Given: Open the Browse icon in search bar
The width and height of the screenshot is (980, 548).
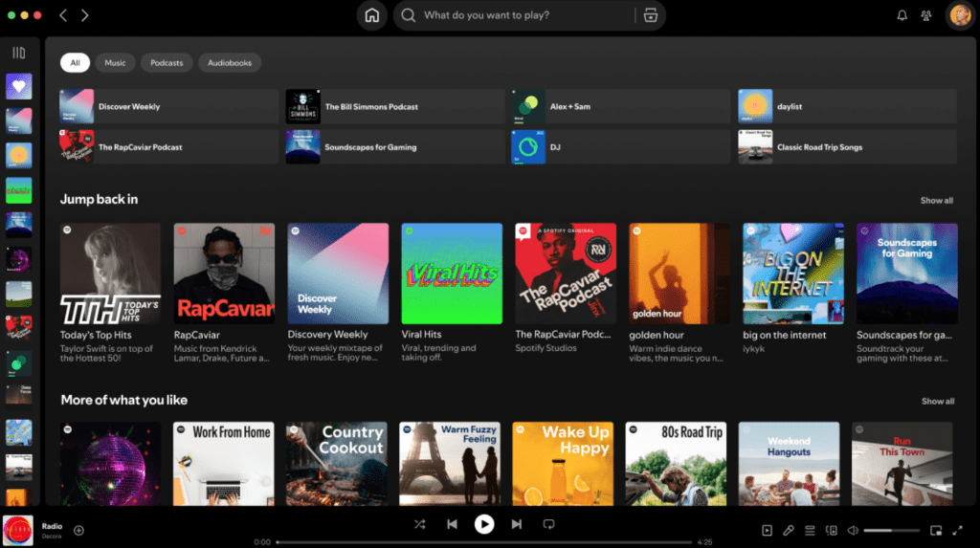Looking at the screenshot, I should click(651, 15).
